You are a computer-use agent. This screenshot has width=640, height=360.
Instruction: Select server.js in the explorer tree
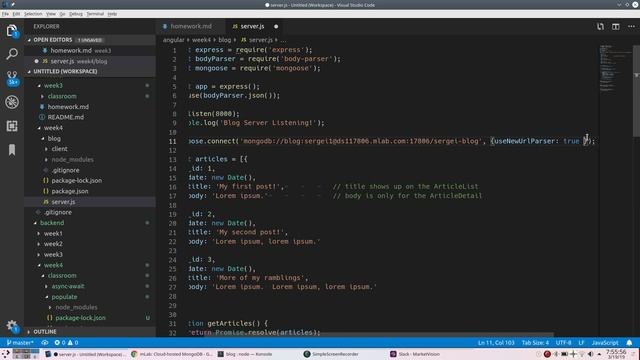[x=63, y=202]
